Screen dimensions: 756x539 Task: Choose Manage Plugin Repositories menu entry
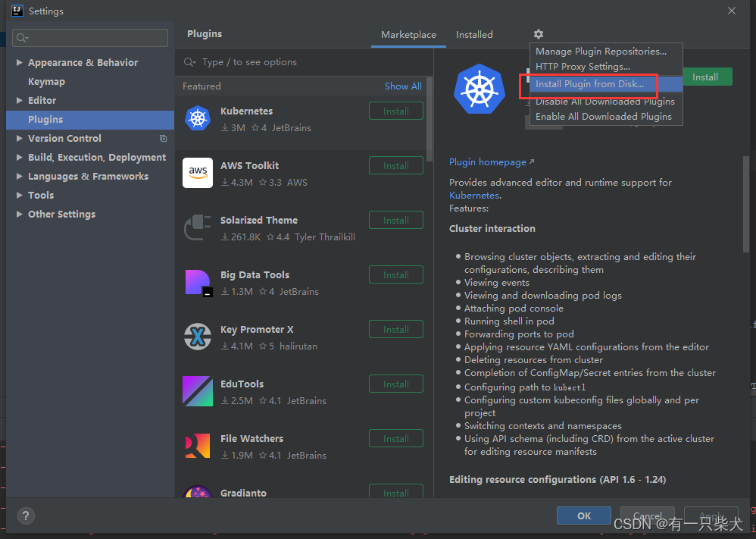[606, 51]
